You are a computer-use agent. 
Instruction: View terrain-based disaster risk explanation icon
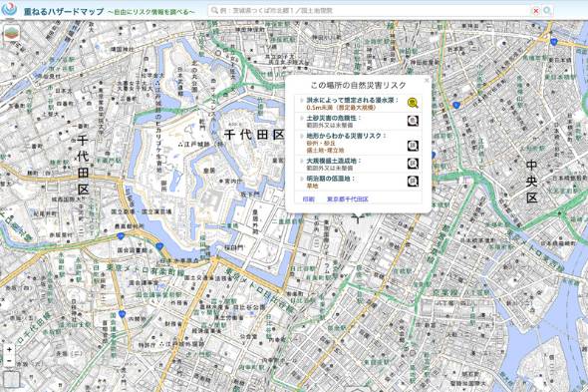tap(413, 146)
